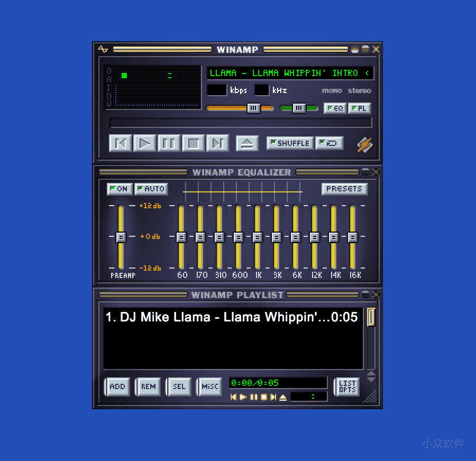
Task: Enable Shuffle mode
Action: (x=289, y=143)
